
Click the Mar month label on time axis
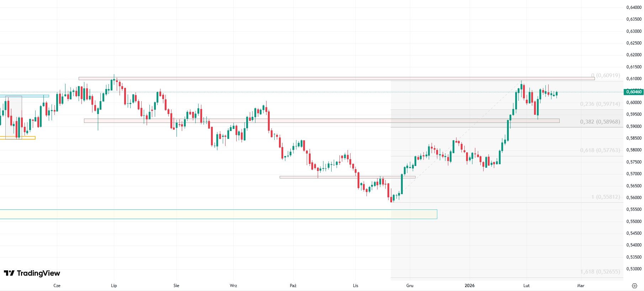click(581, 286)
